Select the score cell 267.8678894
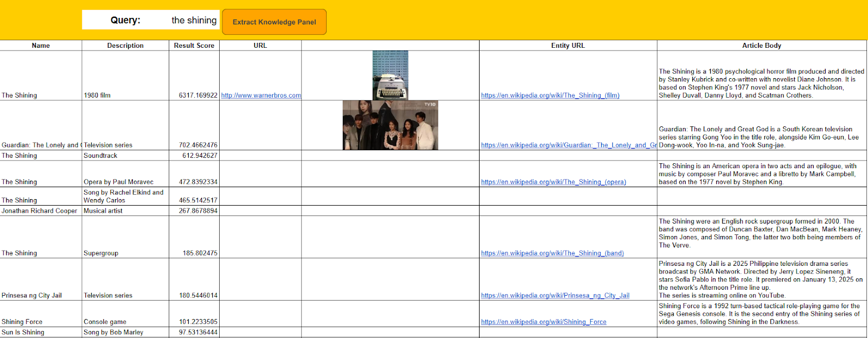The image size is (868, 338). click(194, 211)
